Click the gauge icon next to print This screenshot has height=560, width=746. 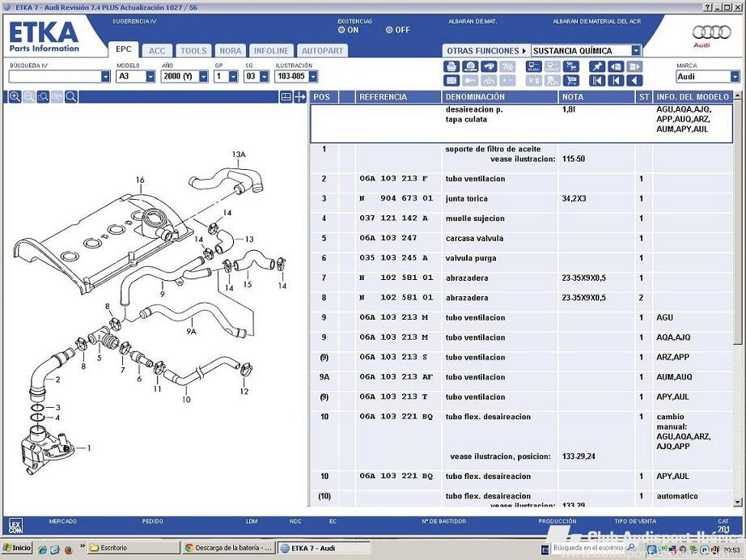pyautogui.click(x=471, y=66)
